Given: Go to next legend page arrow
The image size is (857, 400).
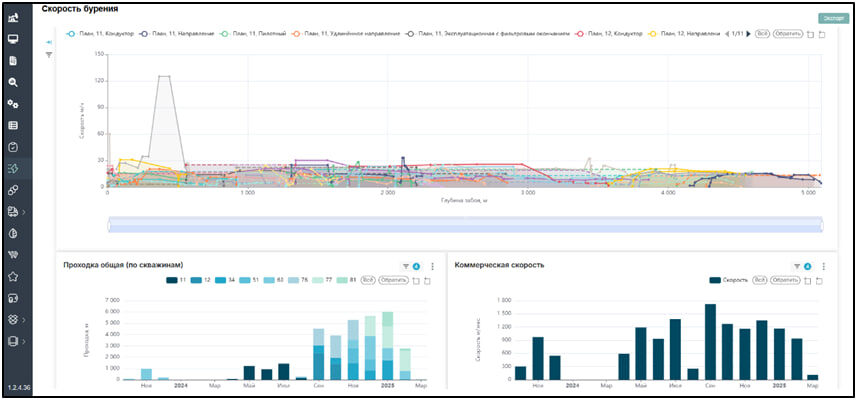Looking at the screenshot, I should click(x=749, y=34).
